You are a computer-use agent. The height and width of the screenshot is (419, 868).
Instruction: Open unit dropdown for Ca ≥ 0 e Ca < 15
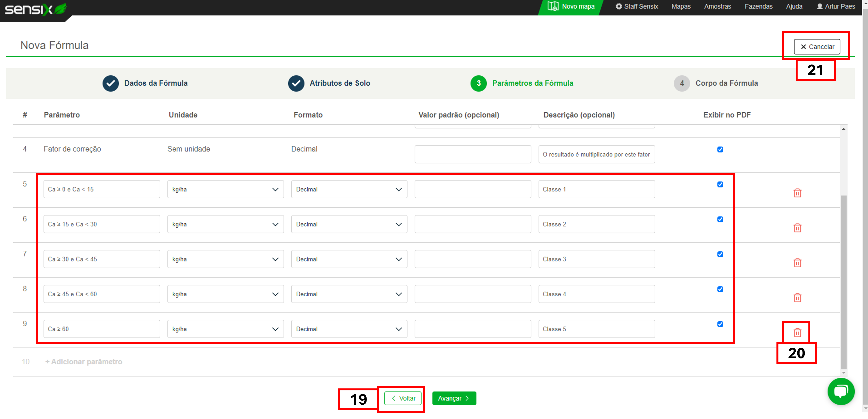225,189
